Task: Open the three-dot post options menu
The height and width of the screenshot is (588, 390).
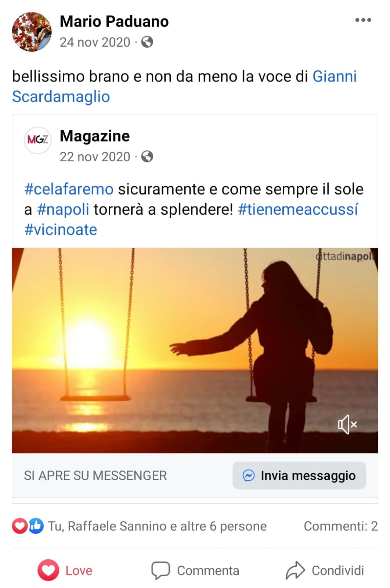Action: click(x=363, y=20)
